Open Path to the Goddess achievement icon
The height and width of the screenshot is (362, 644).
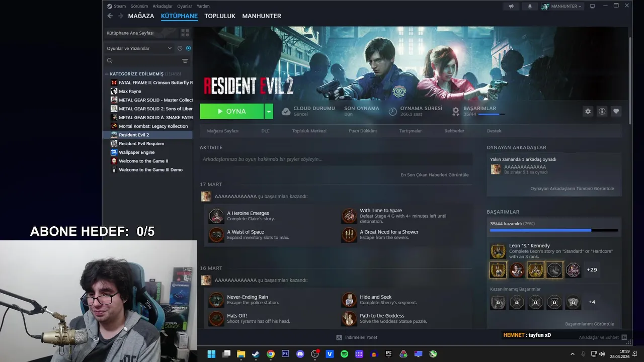click(349, 319)
